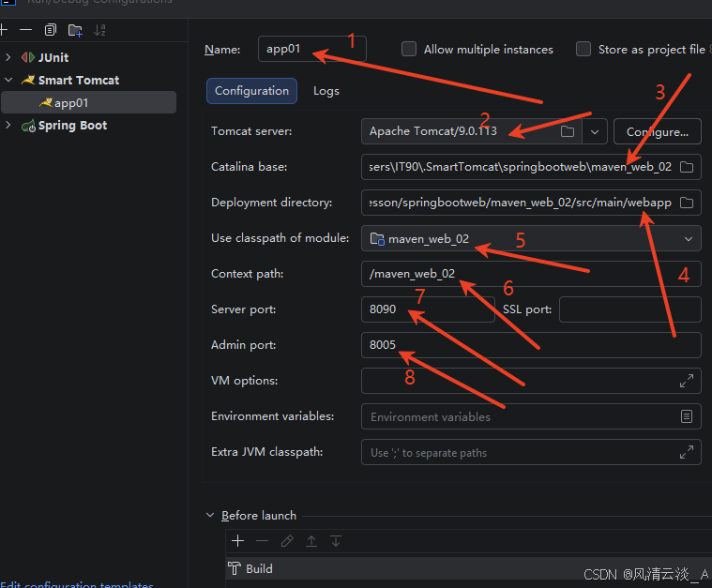712x588 pixels.
Task: Create a new configuration folder
Action: coord(75,30)
